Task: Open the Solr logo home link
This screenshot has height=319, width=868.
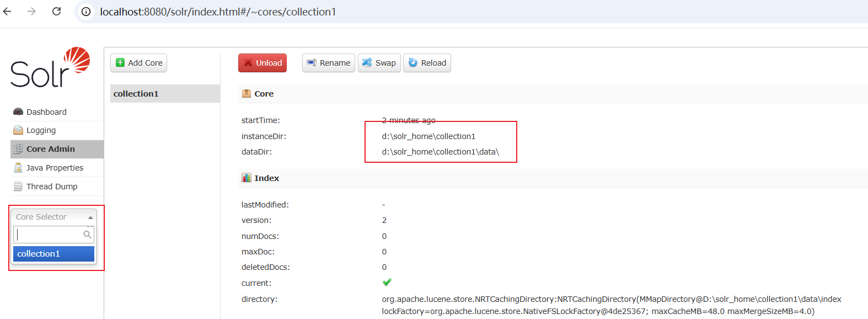Action: (50, 67)
